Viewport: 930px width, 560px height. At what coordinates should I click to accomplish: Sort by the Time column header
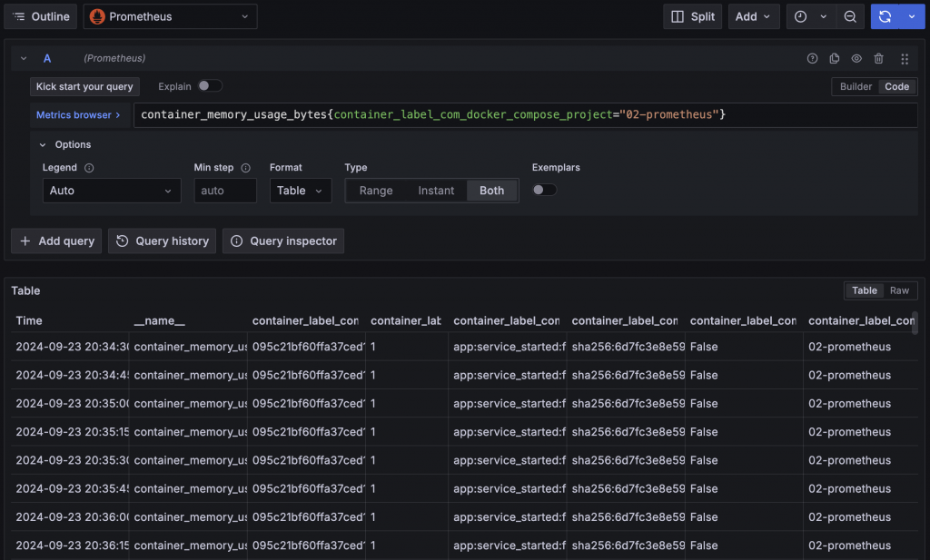click(29, 320)
